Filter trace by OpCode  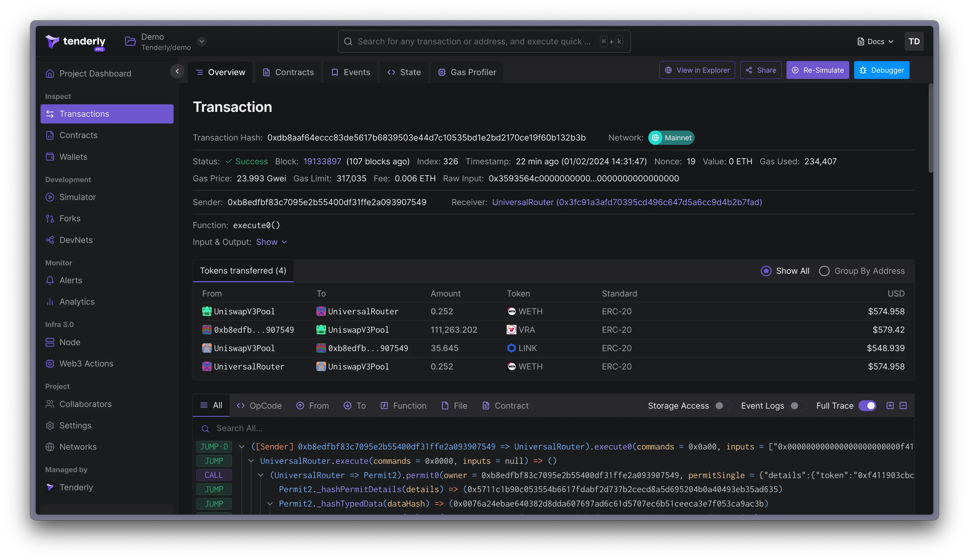[x=259, y=405]
